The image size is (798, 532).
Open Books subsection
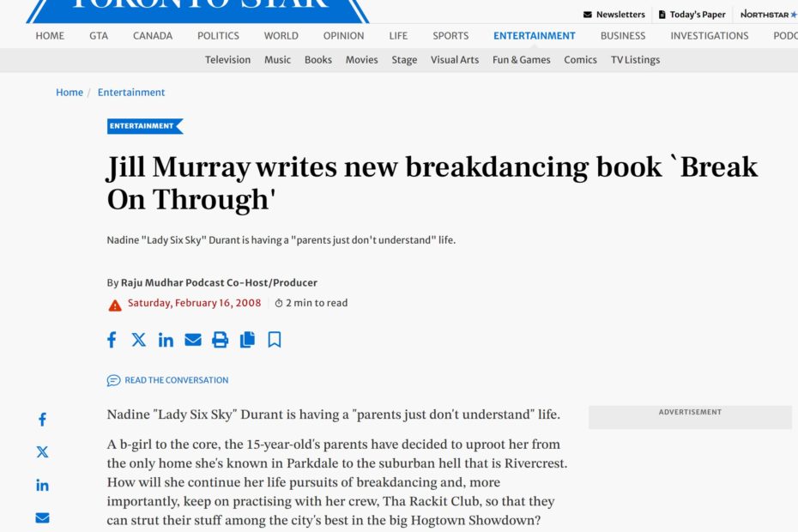tap(318, 60)
